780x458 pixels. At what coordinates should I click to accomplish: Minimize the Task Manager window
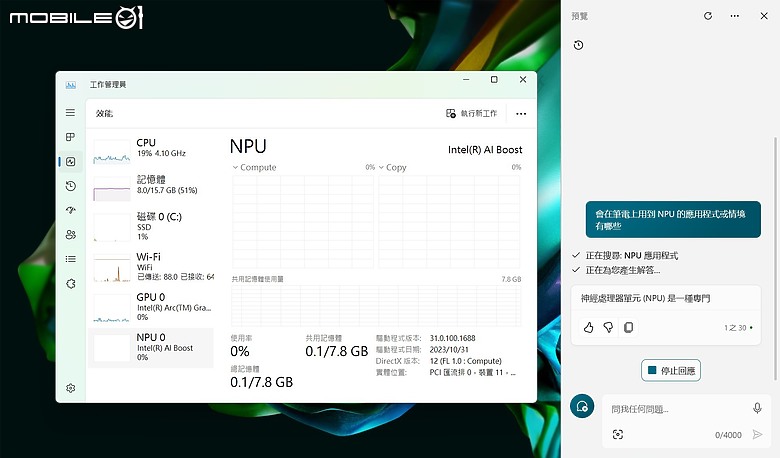(x=466, y=80)
